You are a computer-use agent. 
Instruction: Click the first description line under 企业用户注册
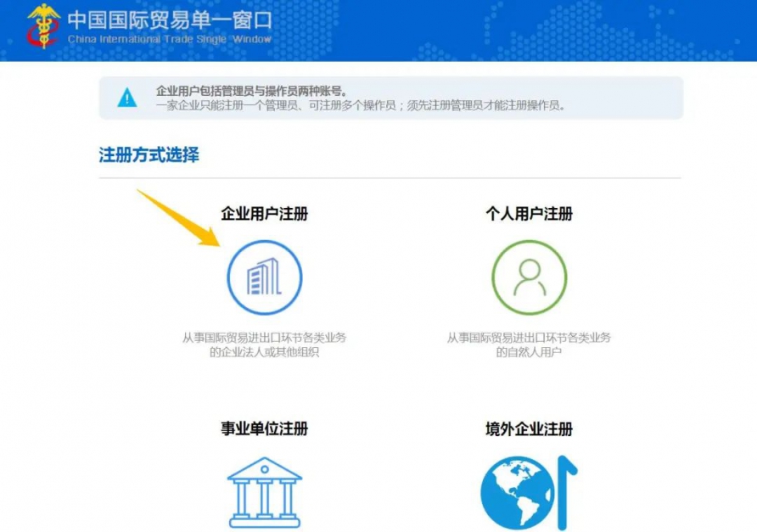point(265,338)
